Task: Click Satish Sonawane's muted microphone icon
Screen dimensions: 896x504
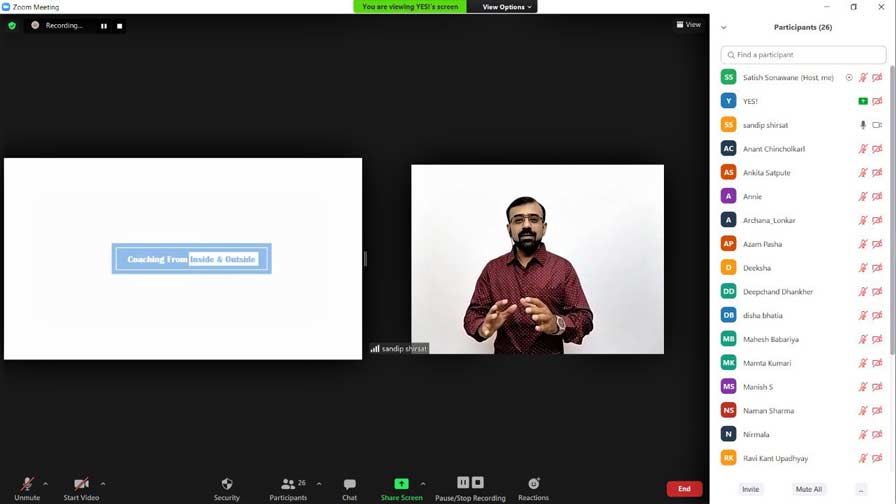Action: point(863,77)
